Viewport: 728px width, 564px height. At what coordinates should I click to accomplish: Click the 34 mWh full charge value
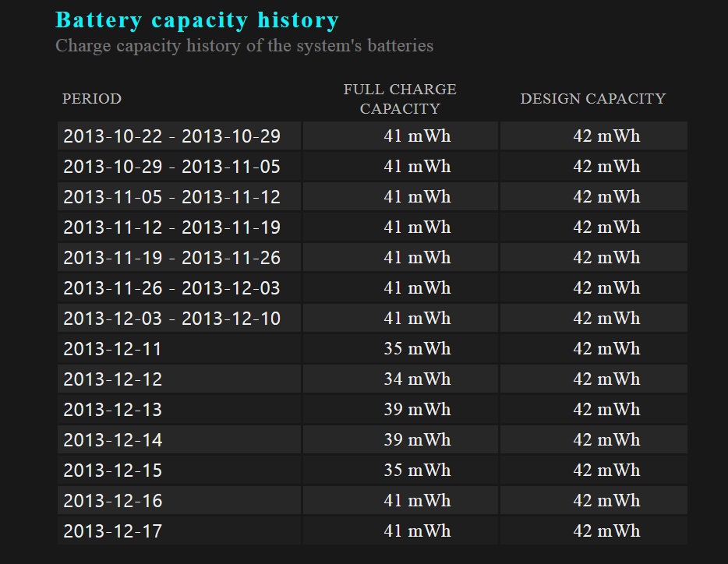point(417,379)
